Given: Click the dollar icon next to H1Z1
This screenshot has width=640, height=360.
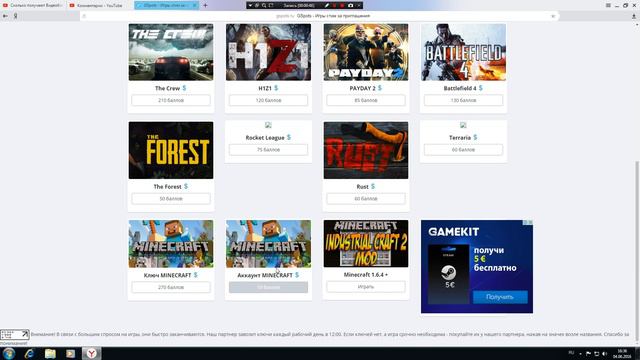Looking at the screenshot, I should 276,88.
